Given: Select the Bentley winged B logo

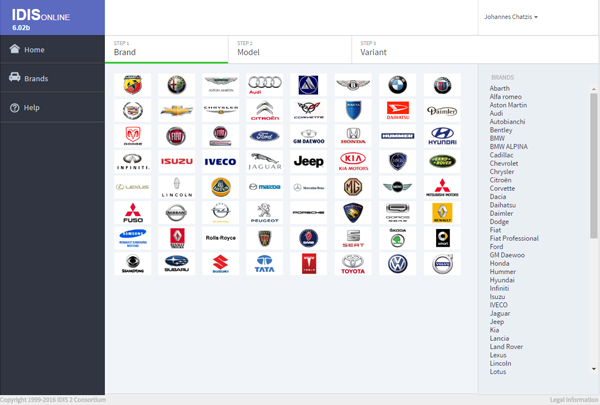Looking at the screenshot, I should [353, 85].
